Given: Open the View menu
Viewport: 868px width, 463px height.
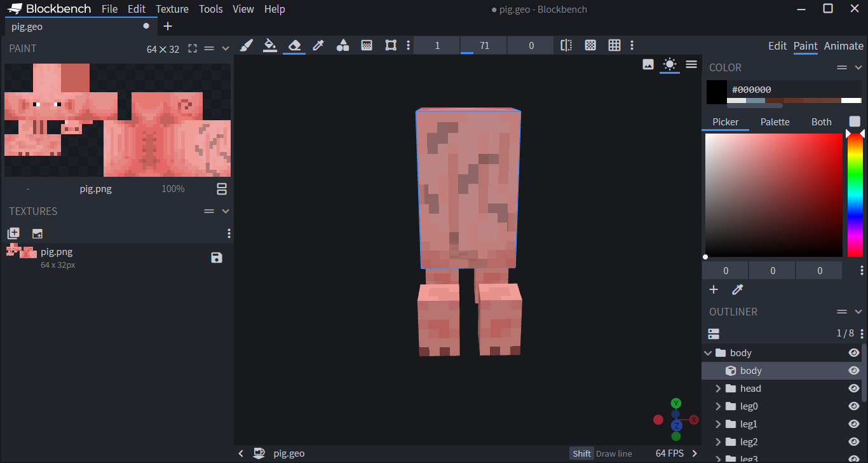Looking at the screenshot, I should tap(243, 9).
